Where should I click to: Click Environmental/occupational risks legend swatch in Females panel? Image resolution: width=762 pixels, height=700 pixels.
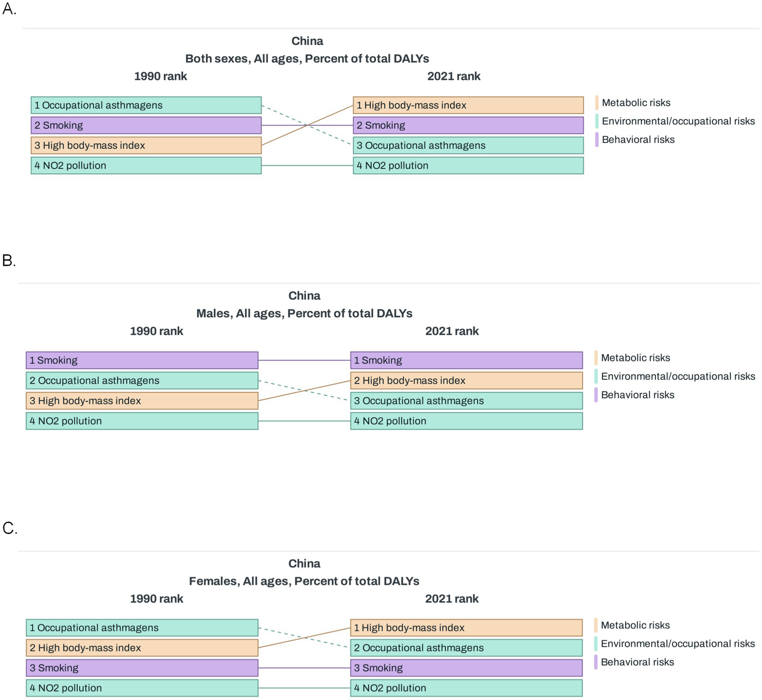tap(596, 644)
